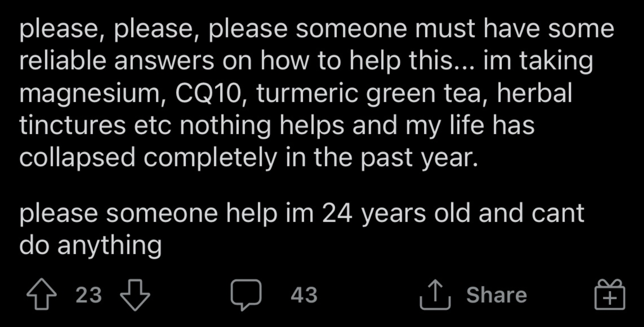Click the first paragraph of the post
Screen dimensions: 644x327
click(316, 93)
